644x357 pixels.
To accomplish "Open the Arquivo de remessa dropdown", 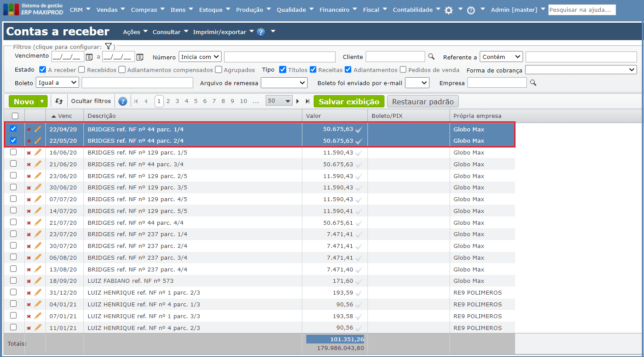I will (x=284, y=83).
